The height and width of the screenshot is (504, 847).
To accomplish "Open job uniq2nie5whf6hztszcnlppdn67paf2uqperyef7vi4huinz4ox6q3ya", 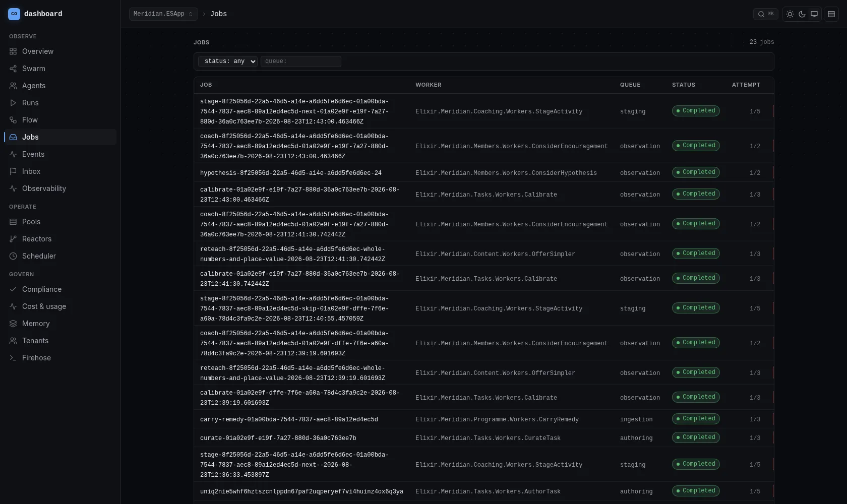I will tap(301, 491).
